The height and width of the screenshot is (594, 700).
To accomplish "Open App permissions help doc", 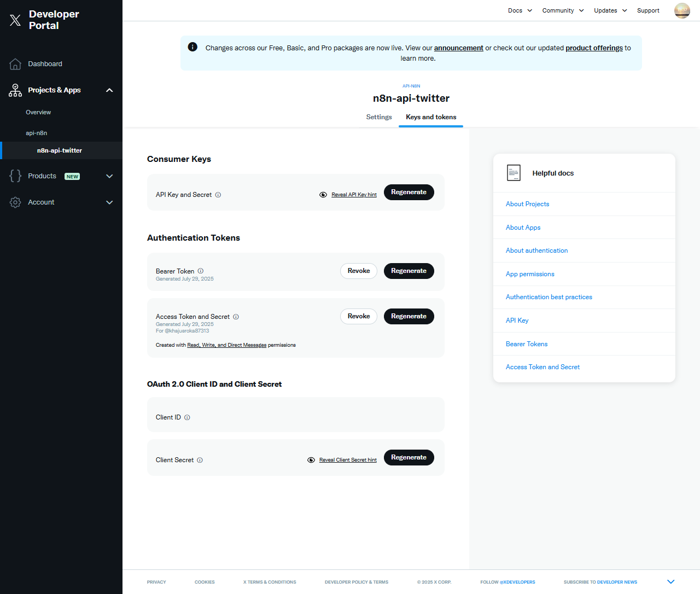I will (530, 274).
